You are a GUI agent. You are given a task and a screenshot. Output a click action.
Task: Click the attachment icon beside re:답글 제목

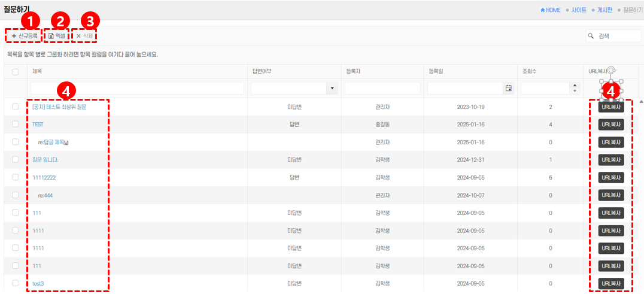coord(66,143)
